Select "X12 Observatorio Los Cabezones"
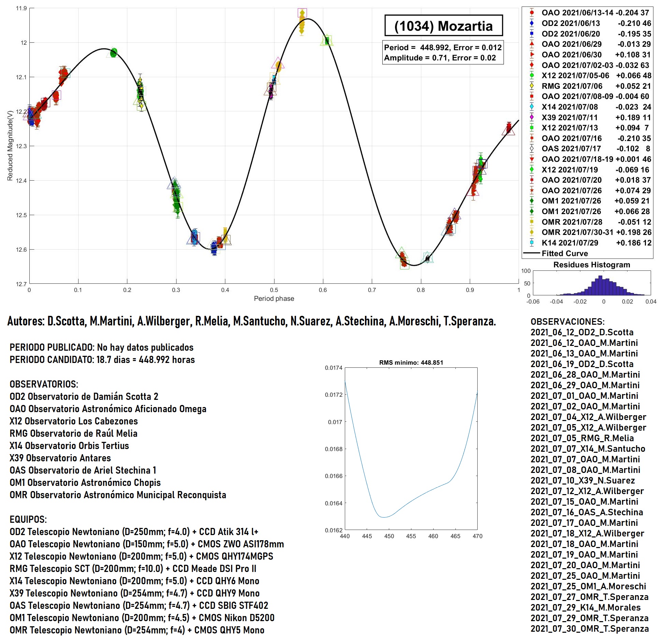663x644 pixels. point(74,421)
